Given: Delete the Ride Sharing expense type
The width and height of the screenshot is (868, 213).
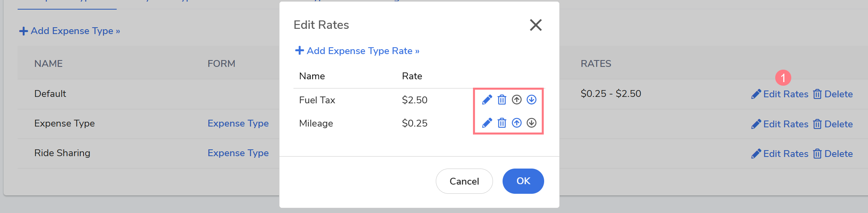Looking at the screenshot, I should [833, 154].
